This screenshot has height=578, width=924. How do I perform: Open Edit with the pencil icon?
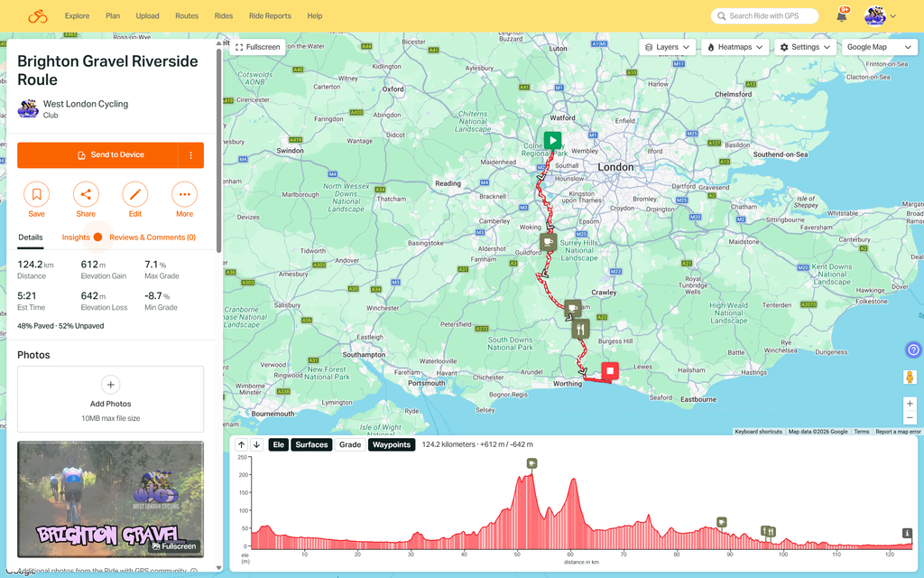tap(135, 194)
